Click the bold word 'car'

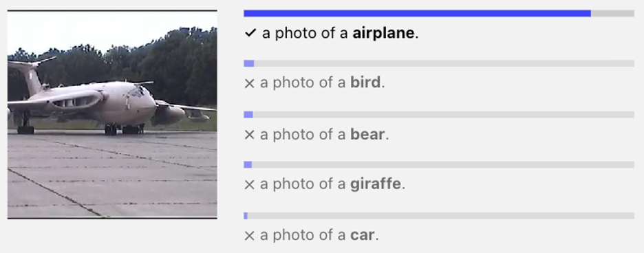coord(362,236)
